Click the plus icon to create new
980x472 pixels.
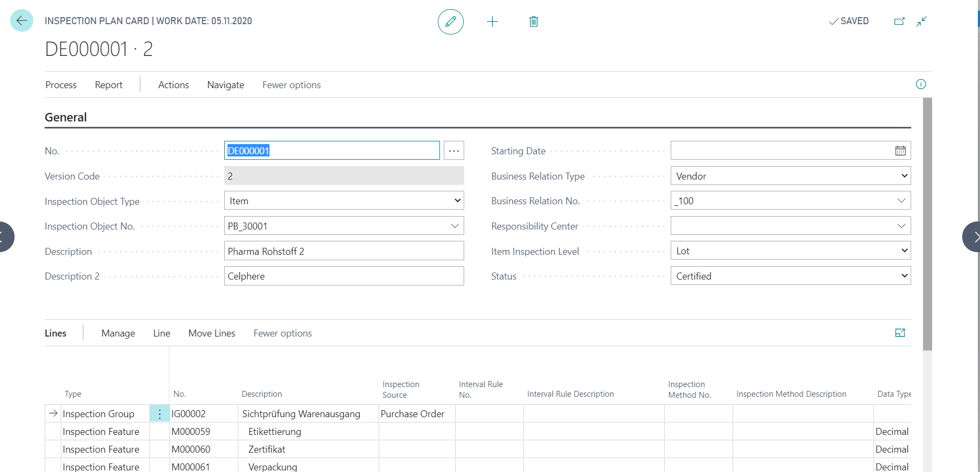492,22
